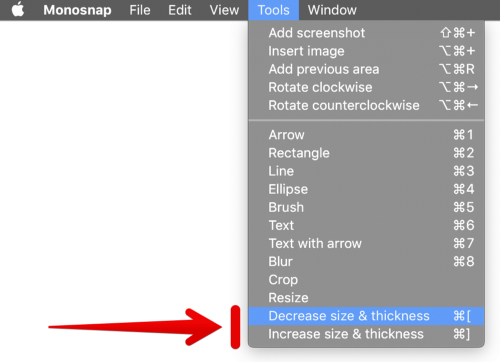Open the Edit menu
Image resolution: width=500 pixels, height=362 pixels.
180,10
